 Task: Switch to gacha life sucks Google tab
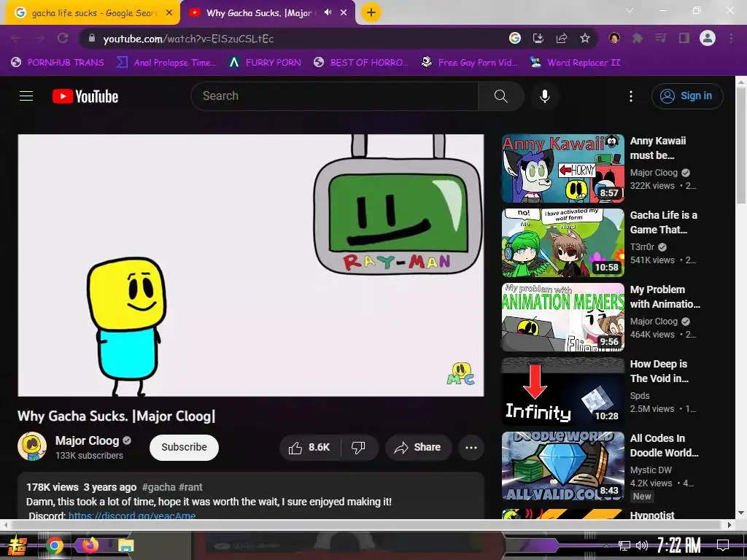point(93,13)
